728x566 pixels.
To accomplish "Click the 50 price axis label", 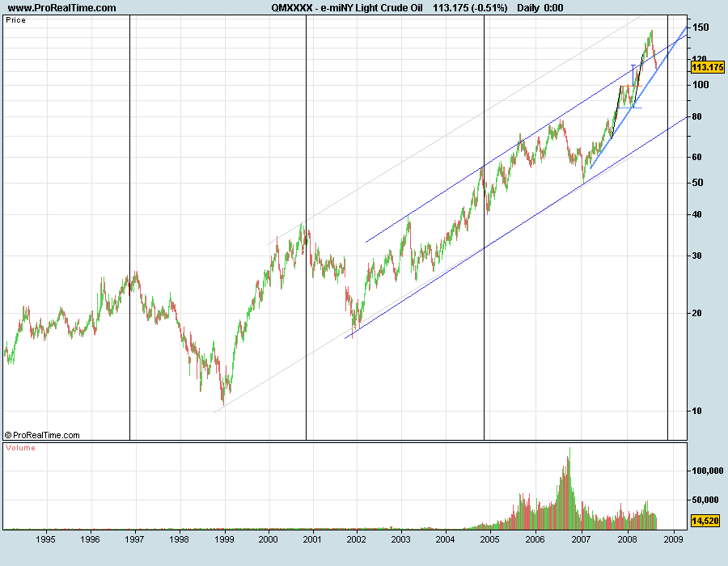I will pyautogui.click(x=697, y=182).
